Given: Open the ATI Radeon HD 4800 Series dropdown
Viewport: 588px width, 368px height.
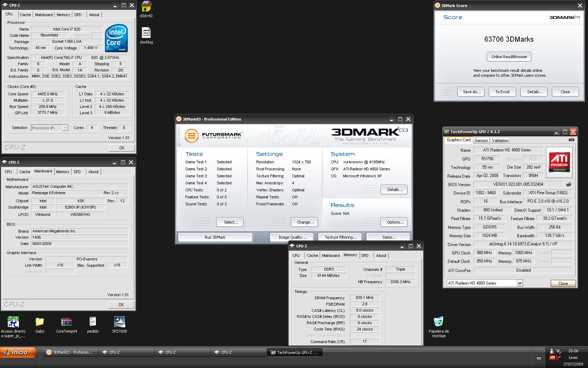Looking at the screenshot, I should coord(485,283).
